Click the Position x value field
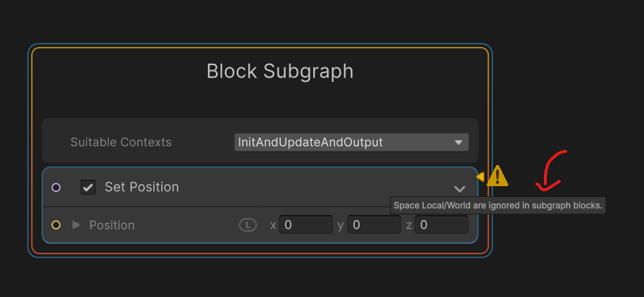Screen dimensions: 644x297 tap(306, 225)
